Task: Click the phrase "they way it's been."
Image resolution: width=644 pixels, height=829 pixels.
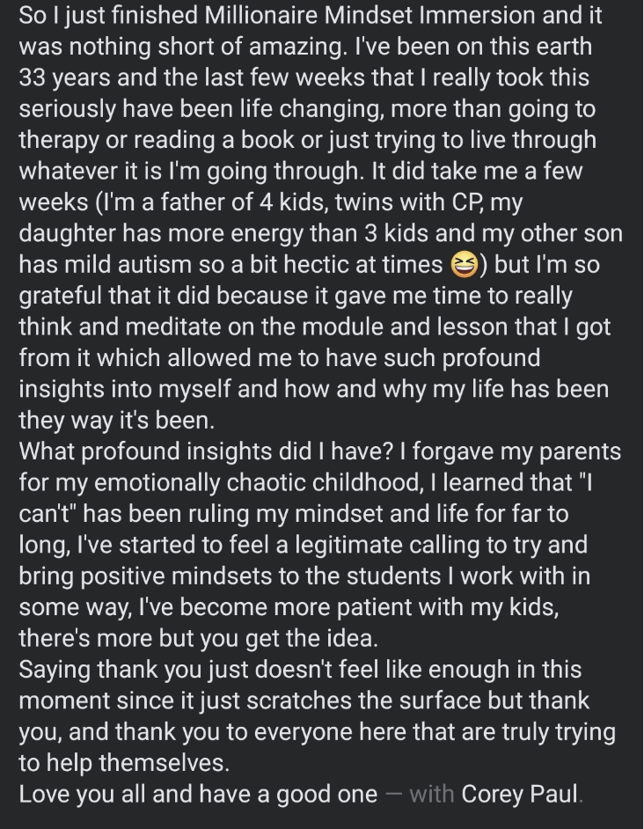Action: [x=117, y=421]
